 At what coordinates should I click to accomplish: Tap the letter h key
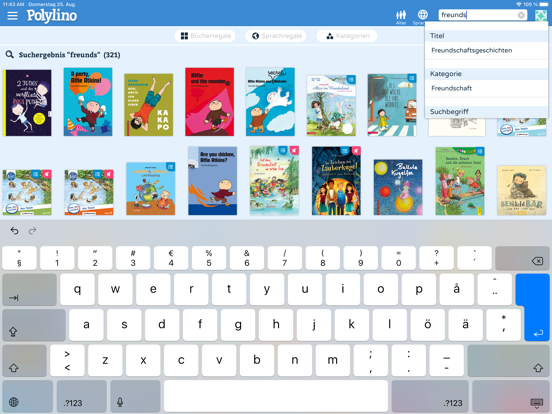(x=276, y=325)
